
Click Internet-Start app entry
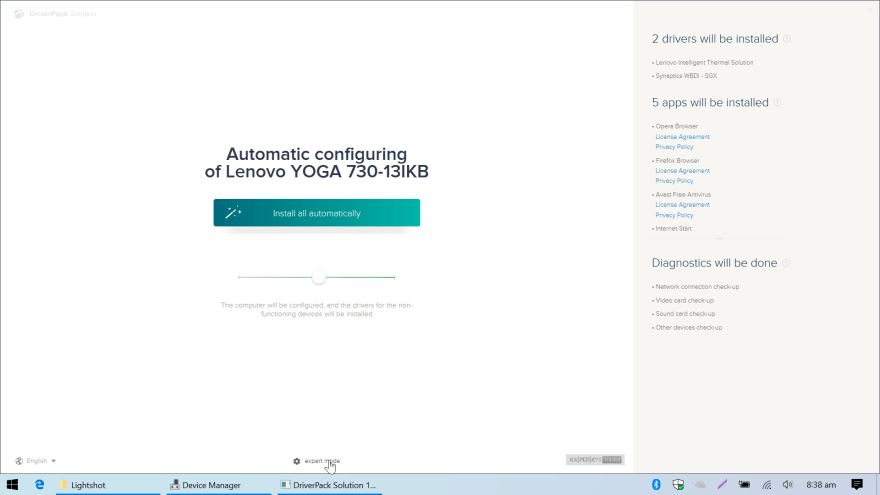pyautogui.click(x=673, y=228)
